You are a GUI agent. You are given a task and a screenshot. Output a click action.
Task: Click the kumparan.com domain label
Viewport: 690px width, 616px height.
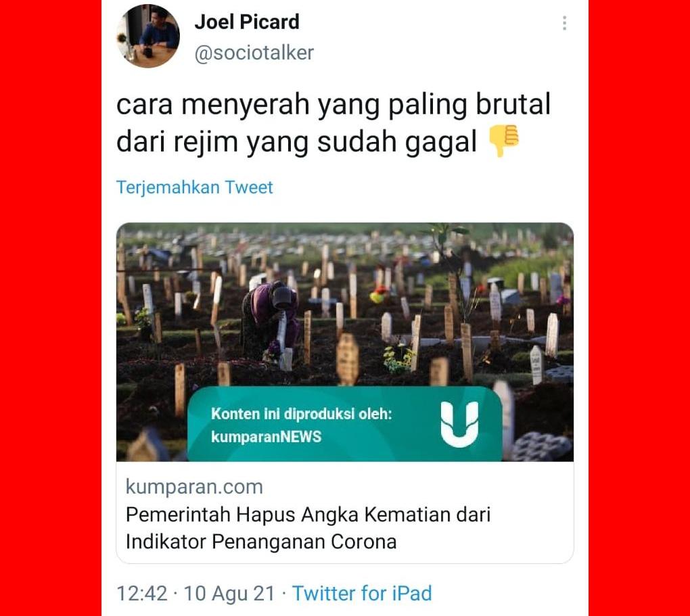194,487
